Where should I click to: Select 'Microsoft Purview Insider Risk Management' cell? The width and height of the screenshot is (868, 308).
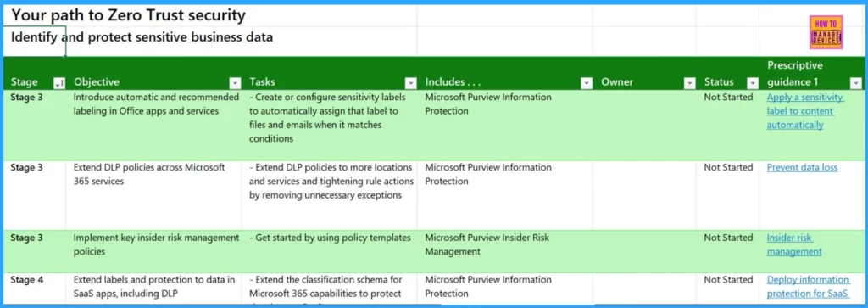(504, 251)
